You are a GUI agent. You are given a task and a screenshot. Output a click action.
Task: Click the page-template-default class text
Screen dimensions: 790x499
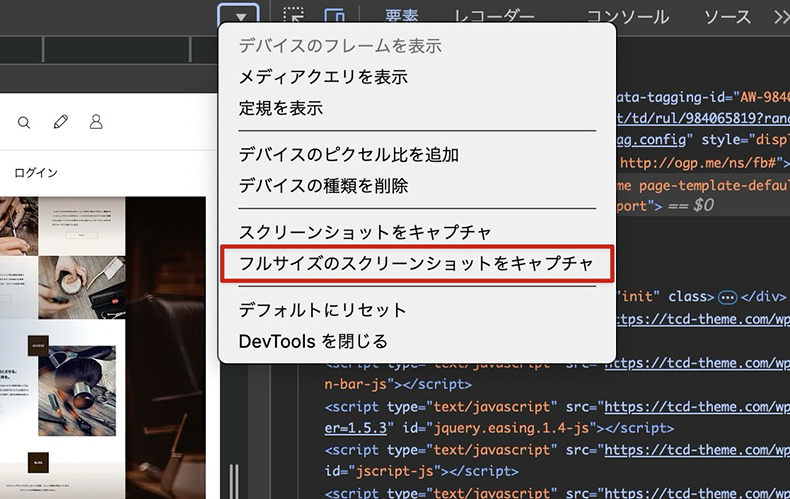714,185
